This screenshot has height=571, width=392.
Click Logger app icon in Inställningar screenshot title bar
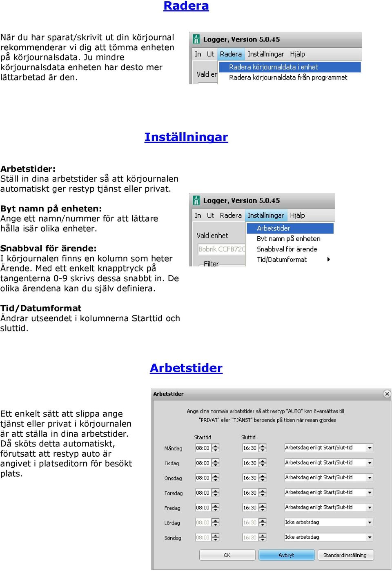tap(196, 200)
